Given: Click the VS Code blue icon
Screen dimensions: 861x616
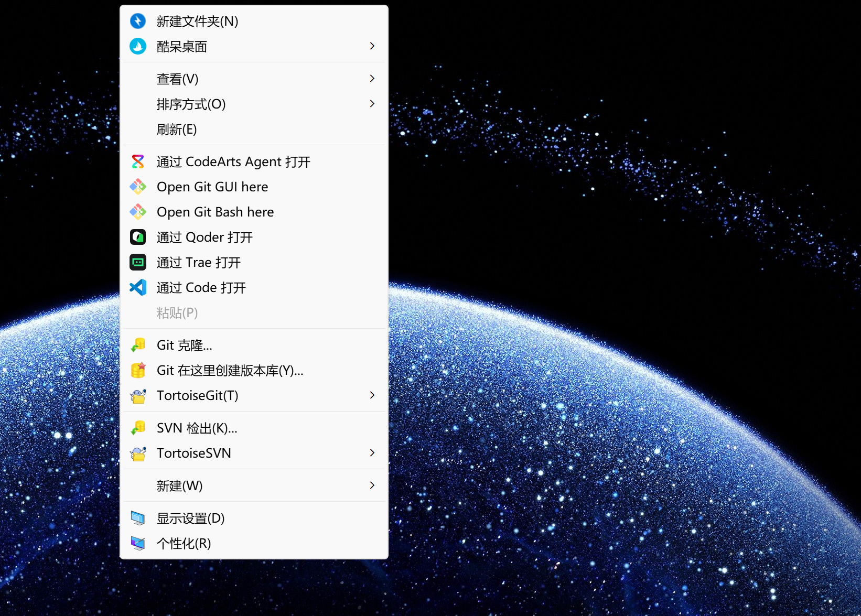Looking at the screenshot, I should (x=138, y=287).
